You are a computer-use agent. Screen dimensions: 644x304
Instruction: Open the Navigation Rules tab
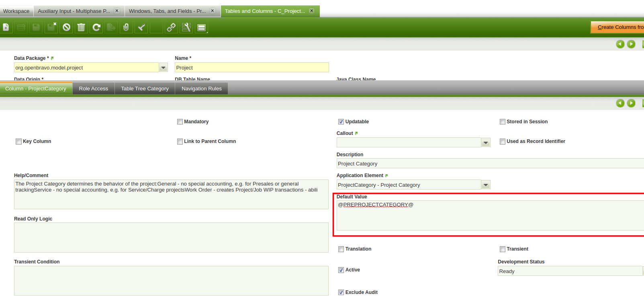(x=201, y=89)
